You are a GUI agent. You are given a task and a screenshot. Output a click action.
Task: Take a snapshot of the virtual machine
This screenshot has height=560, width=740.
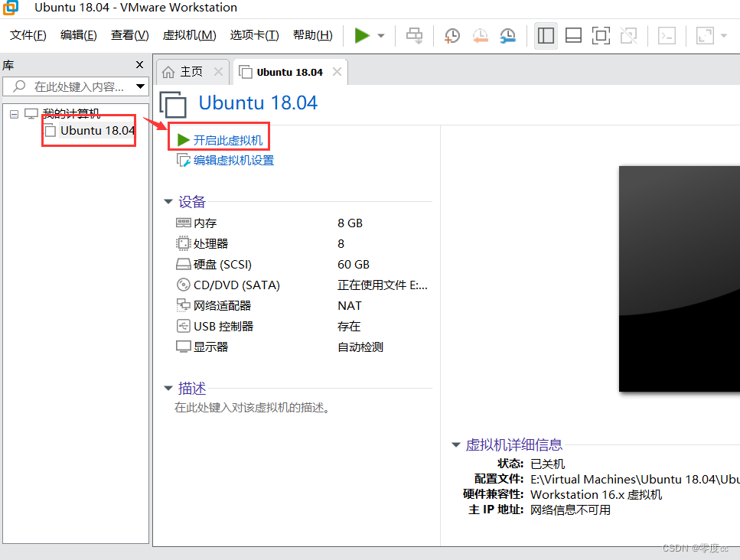click(451, 35)
